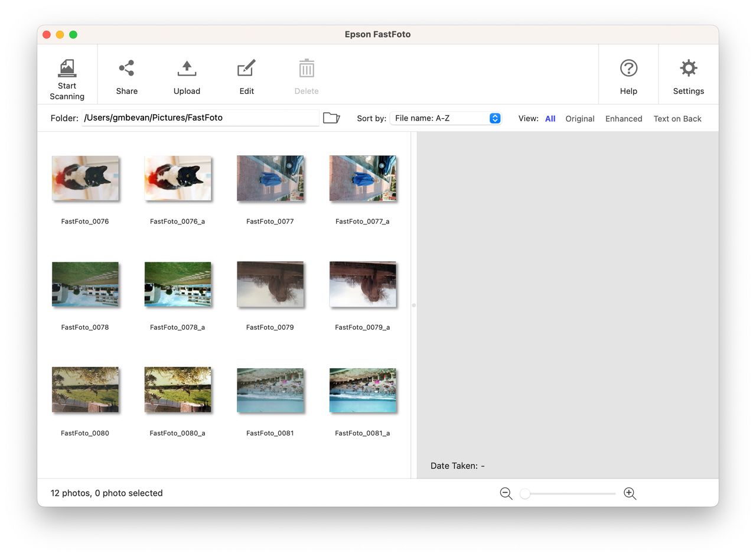Click the green full-screen window button
The image size is (756, 556).
(73, 35)
